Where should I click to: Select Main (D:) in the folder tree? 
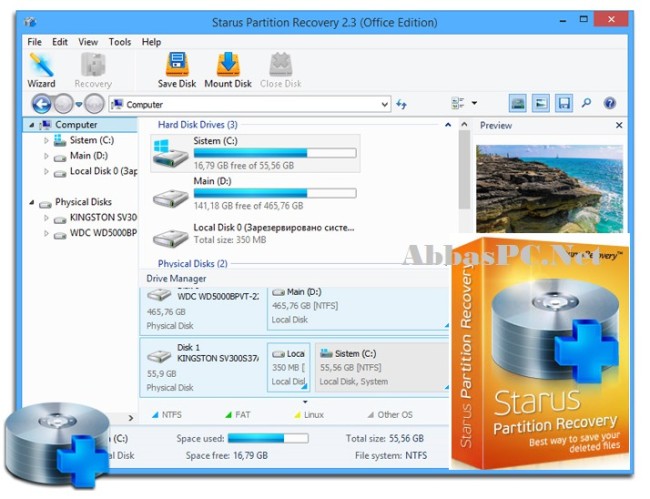click(89, 155)
